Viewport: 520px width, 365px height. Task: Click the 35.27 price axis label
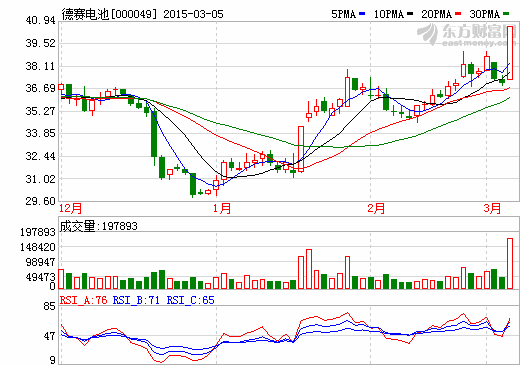[40, 111]
